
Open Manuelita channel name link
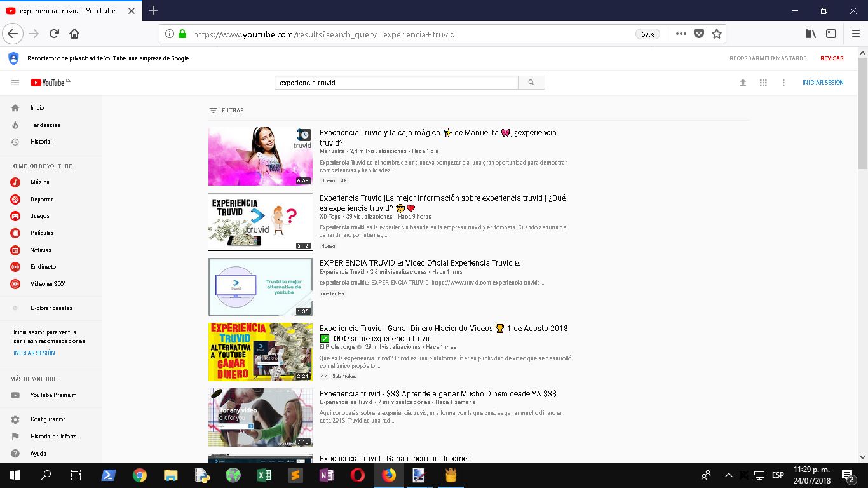click(332, 151)
